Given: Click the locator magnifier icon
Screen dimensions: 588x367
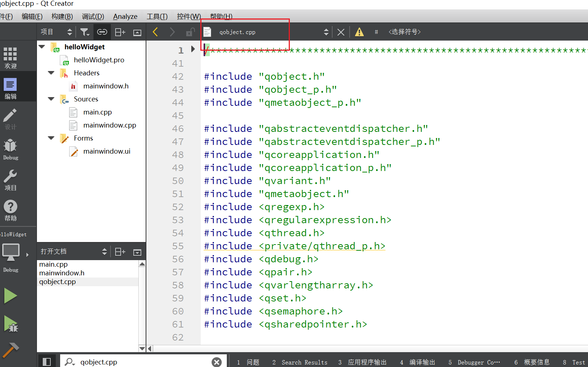Looking at the screenshot, I should pos(69,362).
